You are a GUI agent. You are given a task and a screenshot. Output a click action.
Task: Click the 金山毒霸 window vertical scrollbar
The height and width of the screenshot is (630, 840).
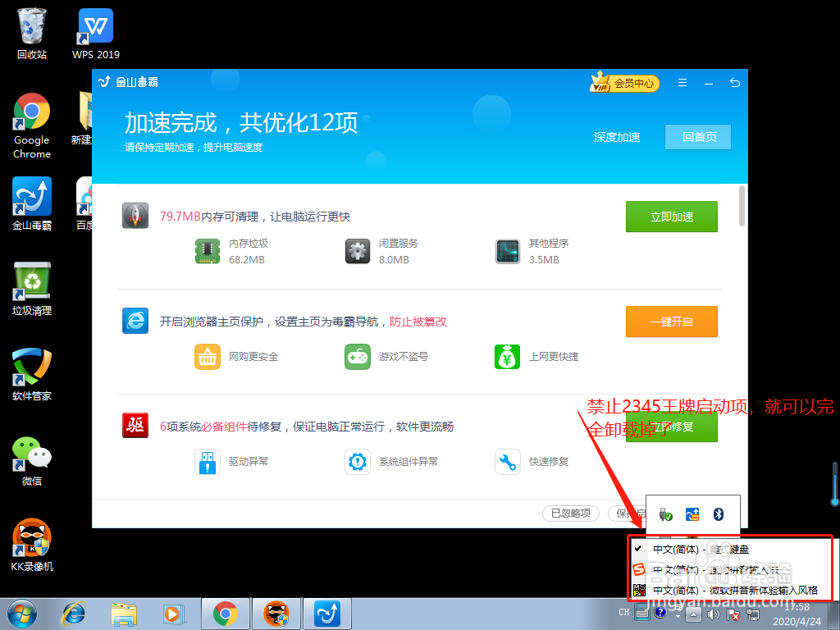click(742, 206)
